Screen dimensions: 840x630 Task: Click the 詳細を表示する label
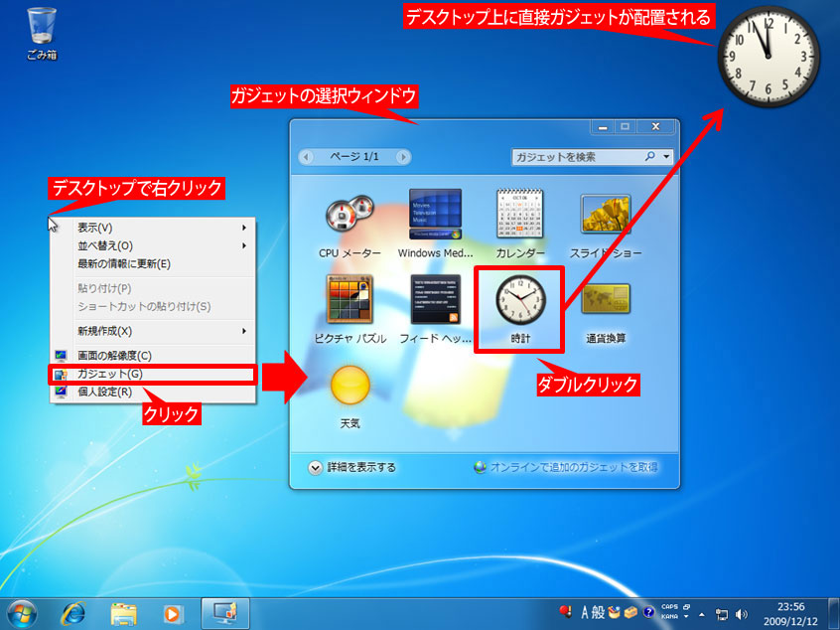361,468
